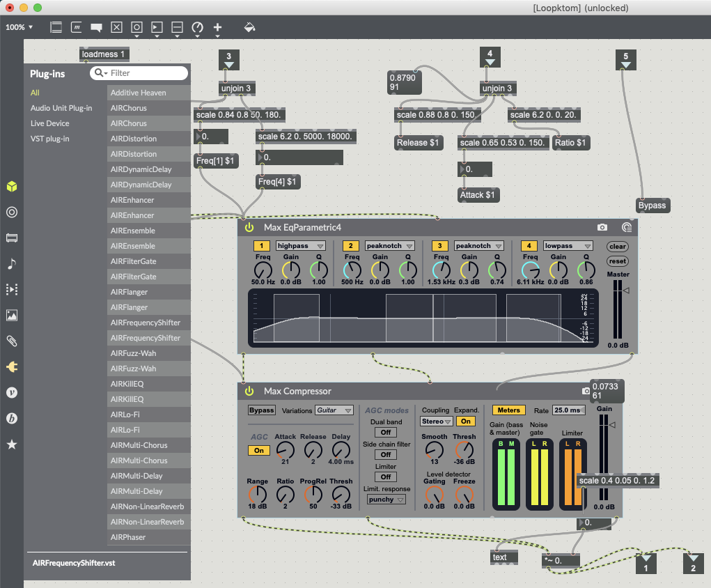Select the VST plug-in category
The image size is (711, 588).
[x=51, y=139]
